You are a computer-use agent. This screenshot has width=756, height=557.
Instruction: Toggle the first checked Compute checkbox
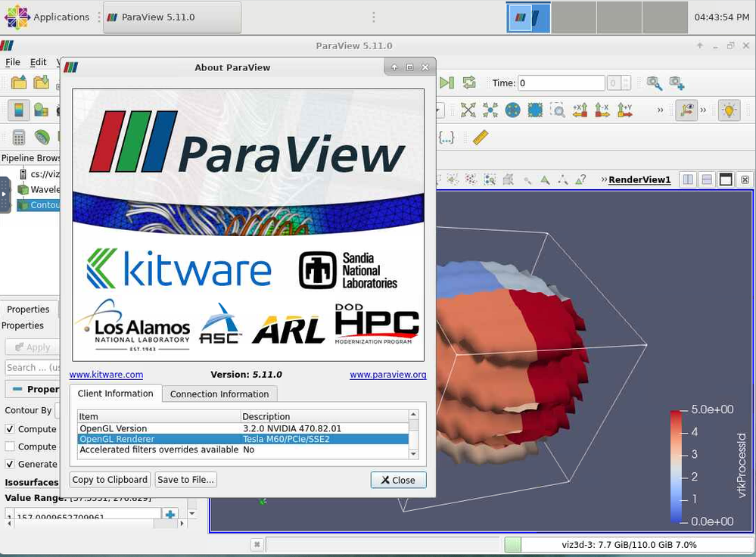click(x=10, y=428)
